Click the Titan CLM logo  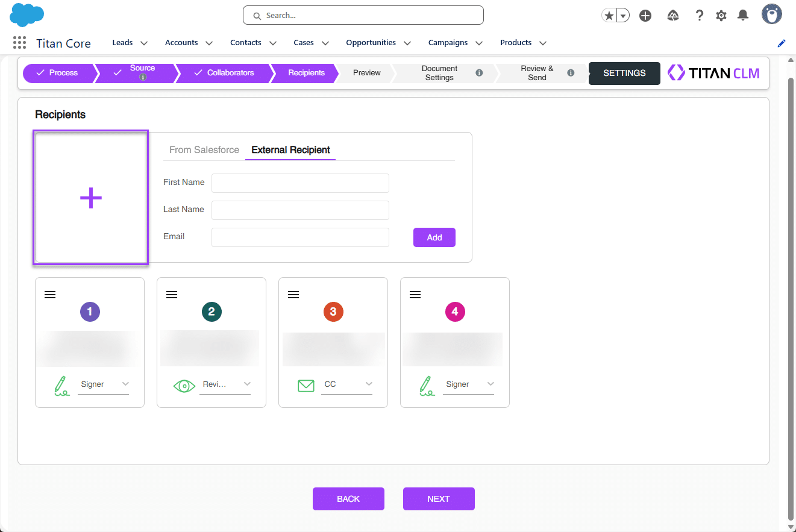click(713, 72)
